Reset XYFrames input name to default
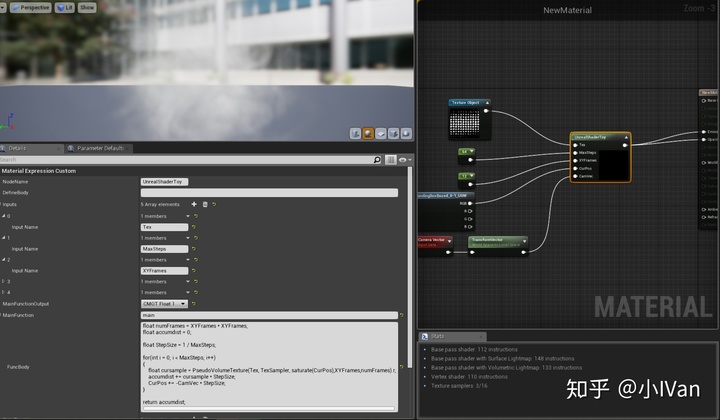This screenshot has height=420, width=720. click(193, 271)
